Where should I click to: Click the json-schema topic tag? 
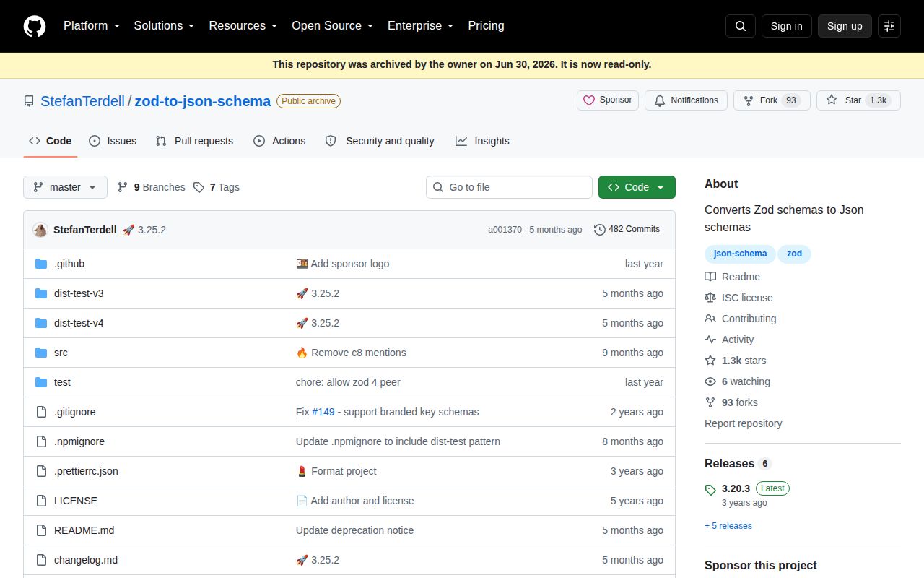click(x=740, y=254)
